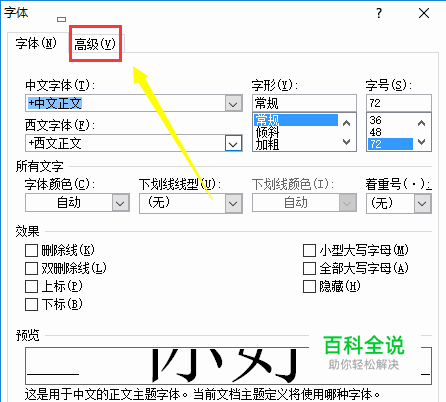This screenshot has height=402, width=446.
Task: Close the 字体 dialog
Action: pyautogui.click(x=424, y=13)
